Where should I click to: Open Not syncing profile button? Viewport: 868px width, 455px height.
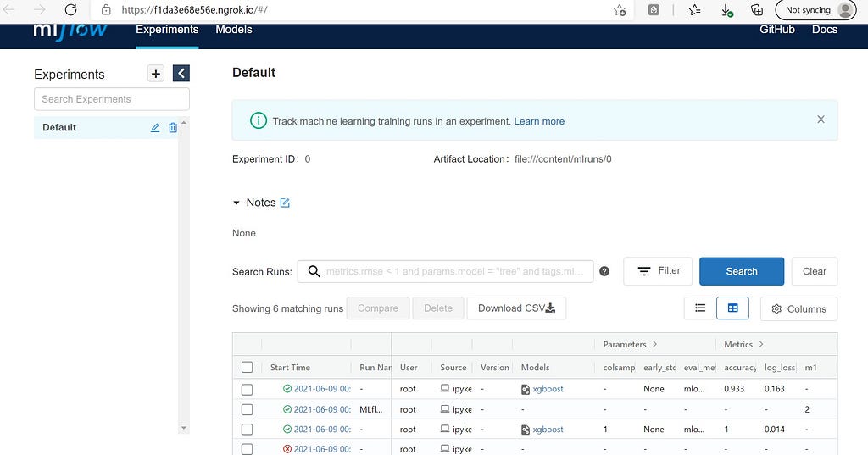pos(816,10)
